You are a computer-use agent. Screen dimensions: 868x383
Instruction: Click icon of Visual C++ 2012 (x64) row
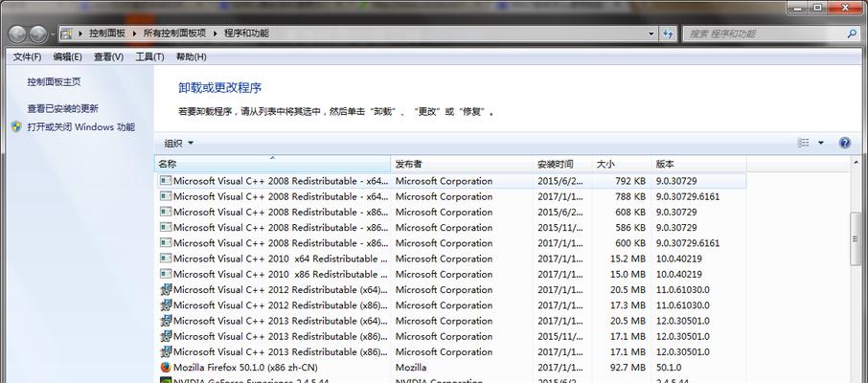pos(166,289)
